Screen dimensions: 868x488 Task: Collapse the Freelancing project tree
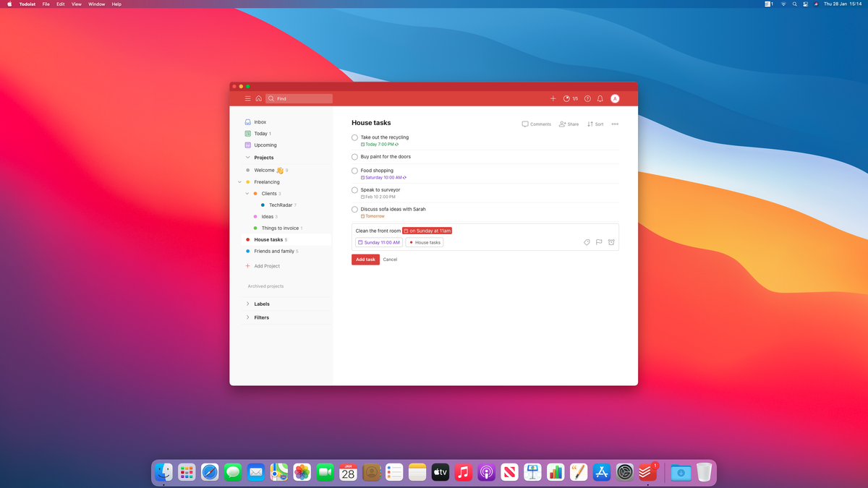tap(239, 181)
